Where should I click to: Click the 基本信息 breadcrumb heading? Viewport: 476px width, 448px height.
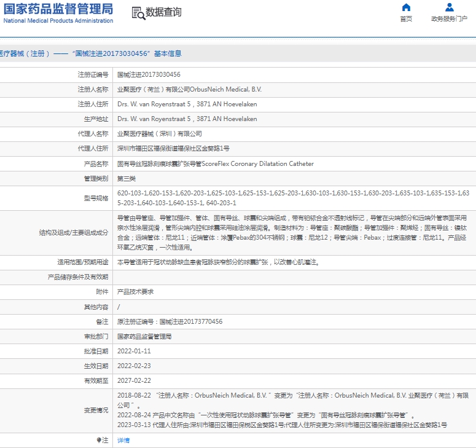click(168, 53)
